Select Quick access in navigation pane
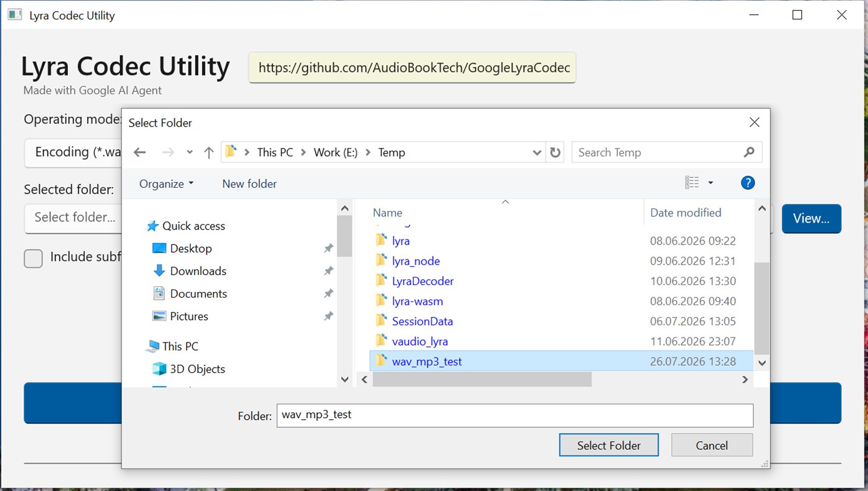 [x=193, y=226]
